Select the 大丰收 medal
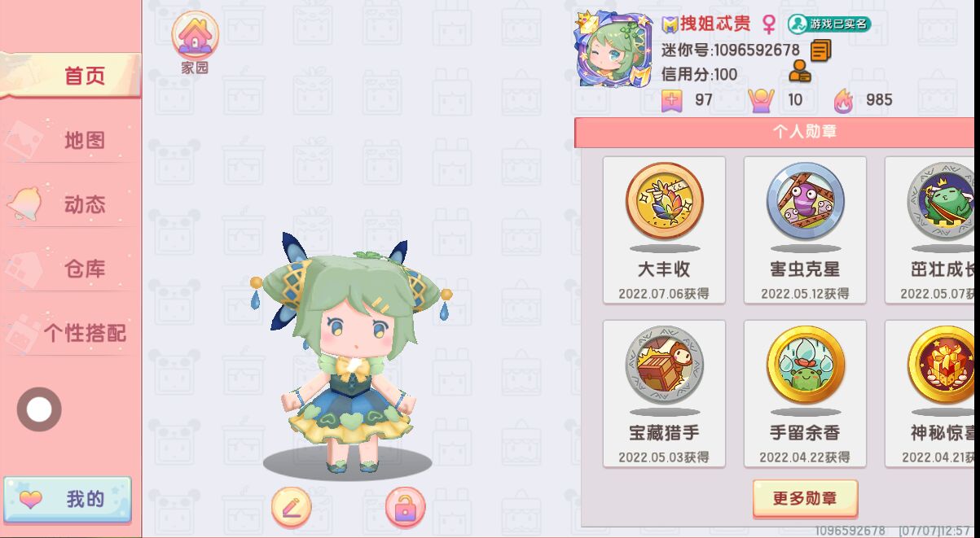980x538 pixels. pos(664,230)
